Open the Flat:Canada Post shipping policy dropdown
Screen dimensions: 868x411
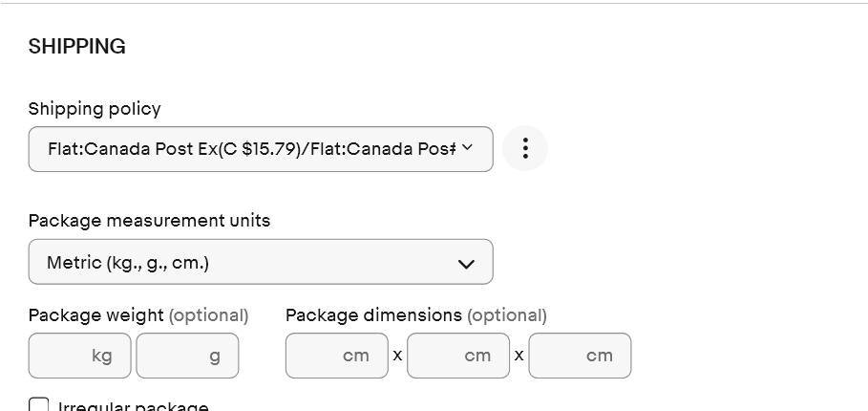pyautogui.click(x=261, y=149)
